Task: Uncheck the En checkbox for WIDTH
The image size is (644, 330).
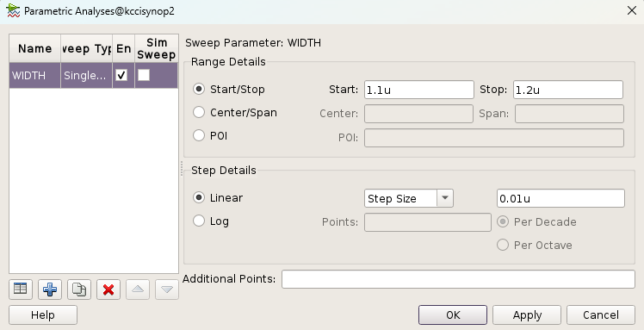Action: (x=121, y=75)
